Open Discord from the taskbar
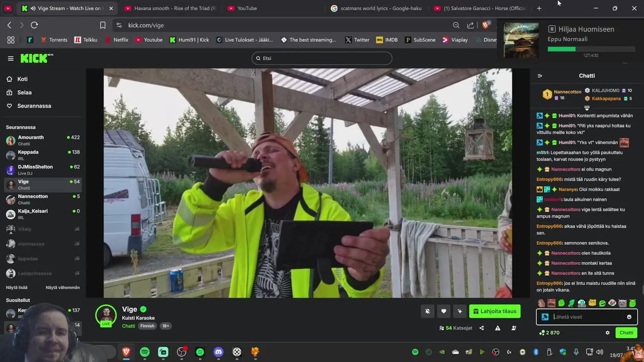The width and height of the screenshot is (644, 362). click(218, 352)
